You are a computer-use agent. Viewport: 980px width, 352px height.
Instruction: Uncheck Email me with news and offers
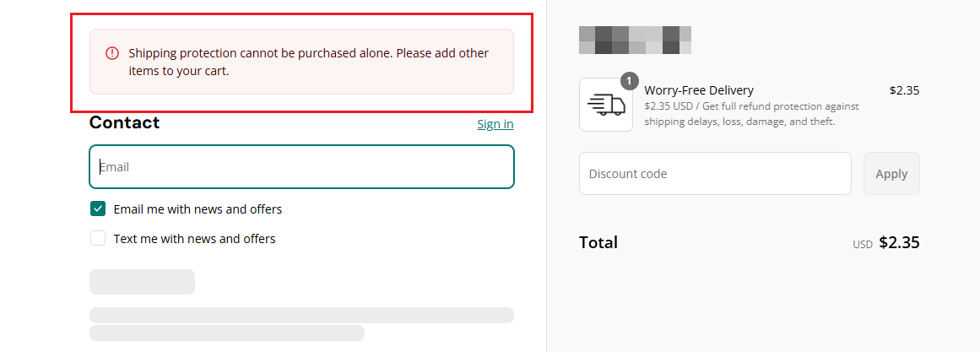click(98, 208)
